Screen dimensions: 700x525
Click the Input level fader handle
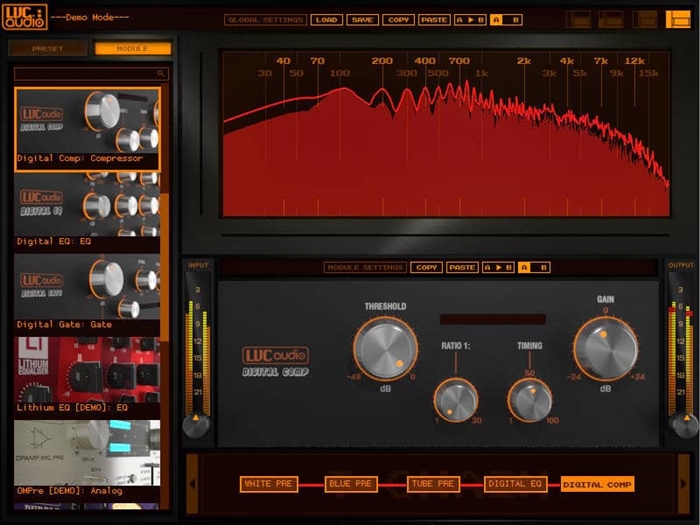point(196,422)
